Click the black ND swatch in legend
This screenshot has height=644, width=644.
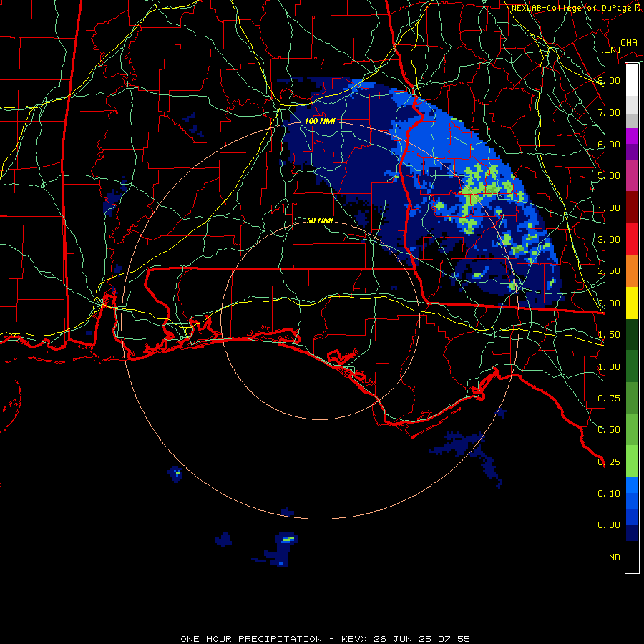(x=632, y=557)
